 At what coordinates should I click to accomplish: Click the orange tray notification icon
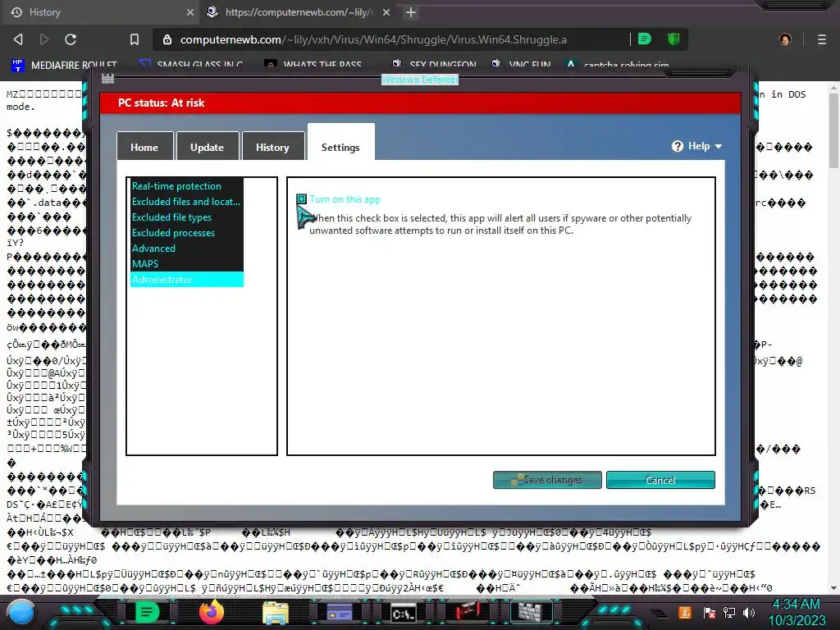[x=685, y=612]
